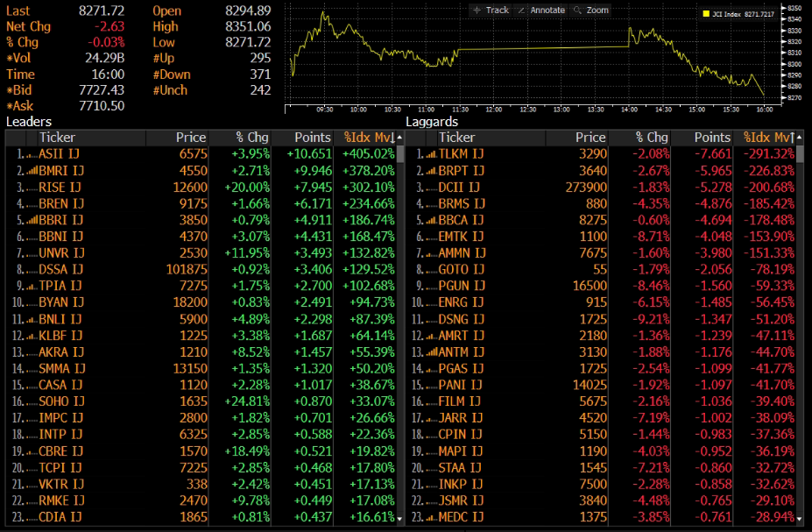Viewport: 812px width, 532px height.
Task: Click the 14:00 spike on price chart
Action: click(631, 30)
